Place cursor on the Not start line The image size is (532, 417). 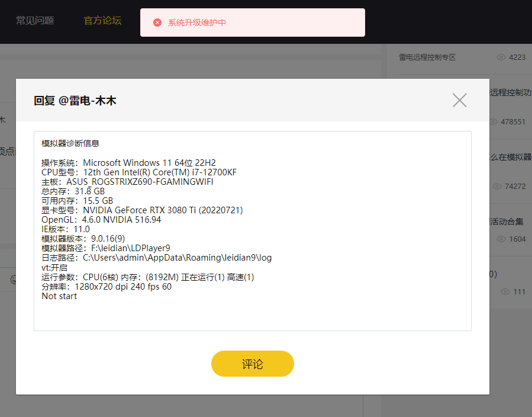[59, 296]
